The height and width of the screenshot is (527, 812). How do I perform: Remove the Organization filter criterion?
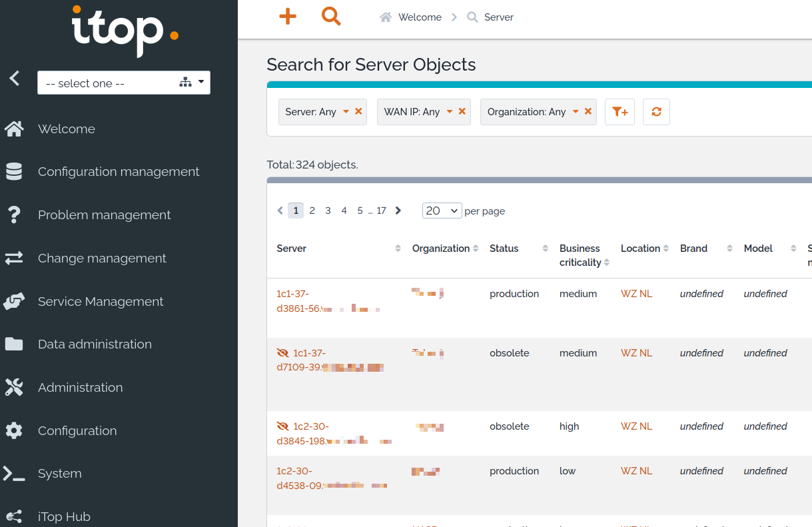588,111
